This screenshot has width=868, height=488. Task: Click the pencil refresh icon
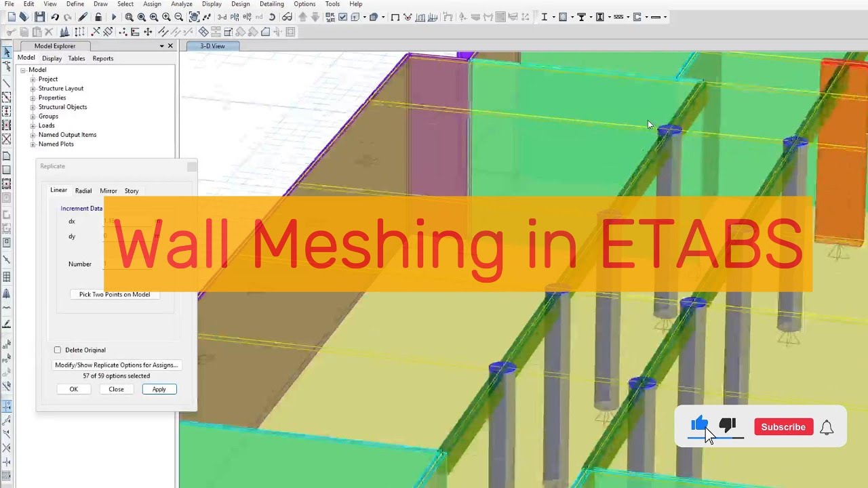tap(83, 17)
